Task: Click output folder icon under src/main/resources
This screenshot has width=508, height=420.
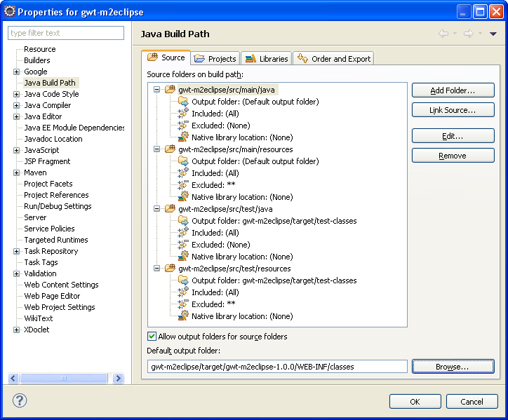Action: (x=183, y=161)
